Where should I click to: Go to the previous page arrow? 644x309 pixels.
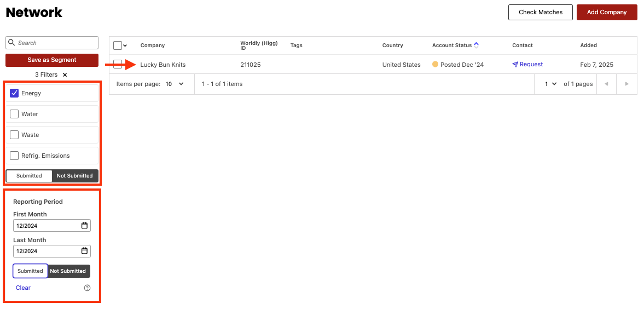pyautogui.click(x=606, y=84)
